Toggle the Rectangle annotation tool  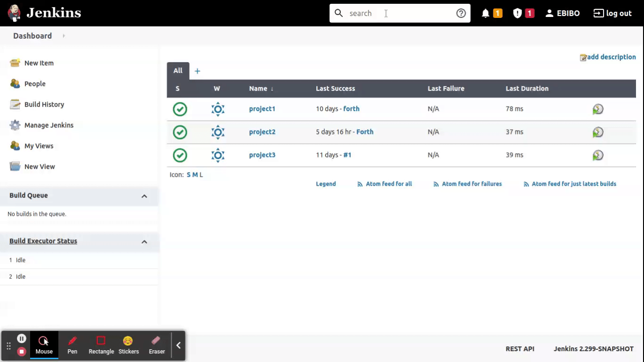pos(100,345)
